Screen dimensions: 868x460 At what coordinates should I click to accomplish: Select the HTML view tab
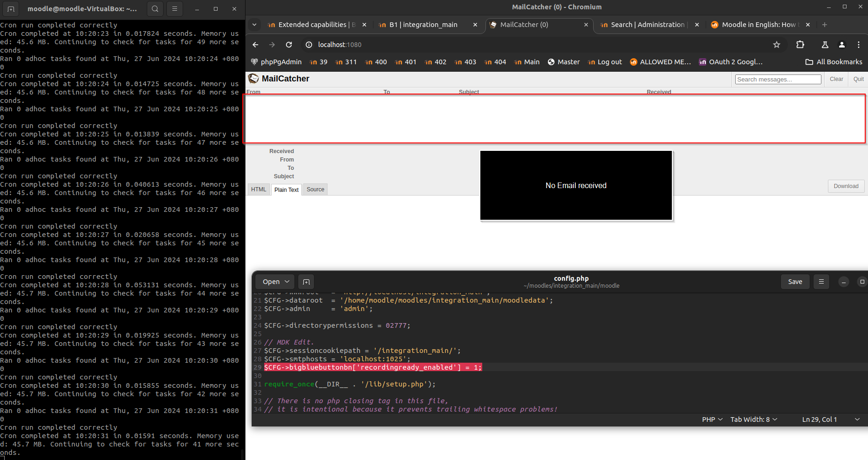pyautogui.click(x=259, y=189)
